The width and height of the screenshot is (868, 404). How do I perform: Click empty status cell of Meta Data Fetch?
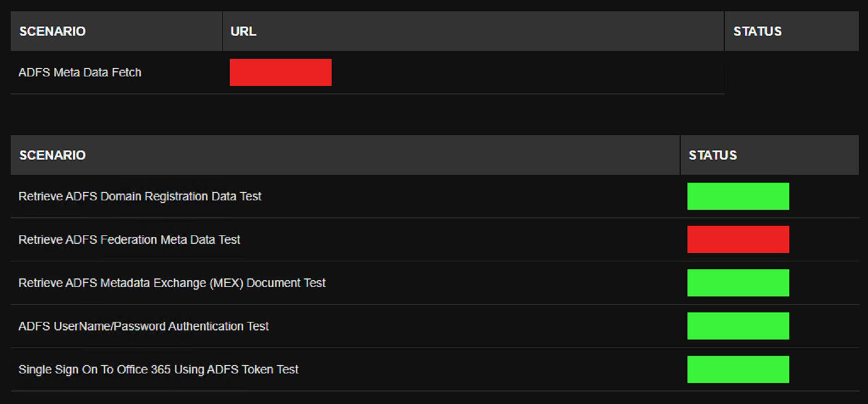(x=792, y=72)
